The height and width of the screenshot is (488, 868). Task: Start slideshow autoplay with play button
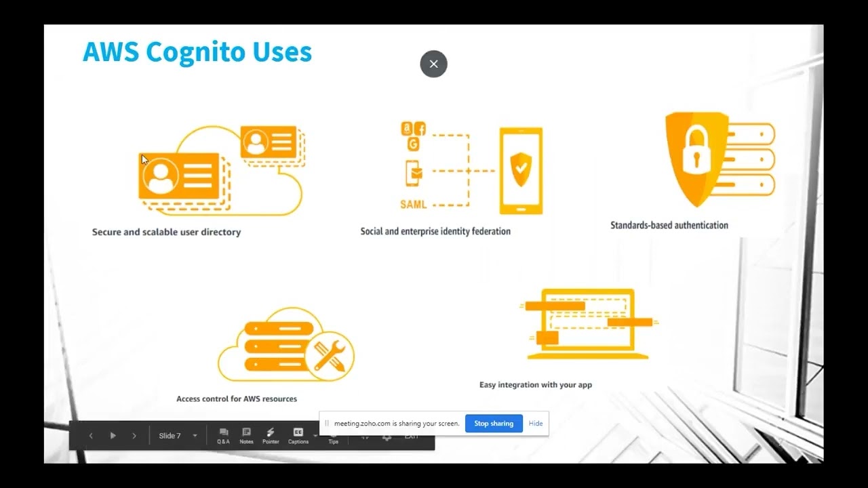pyautogui.click(x=113, y=436)
